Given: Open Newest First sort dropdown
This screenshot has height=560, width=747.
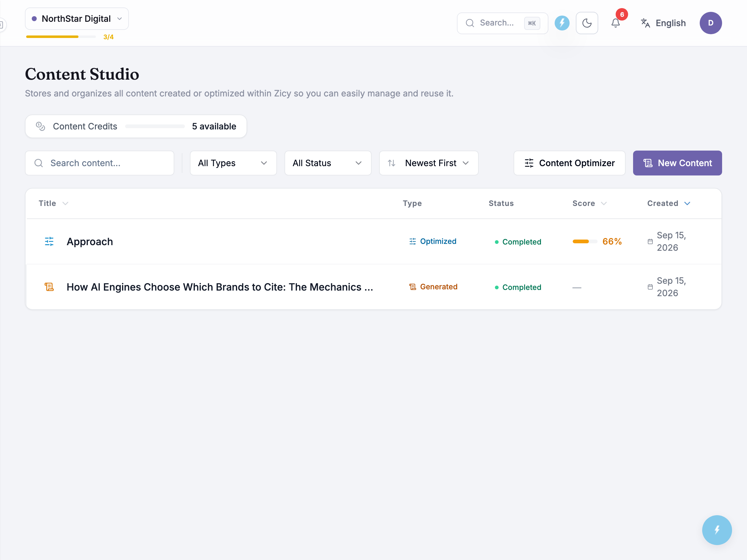Looking at the screenshot, I should 429,163.
